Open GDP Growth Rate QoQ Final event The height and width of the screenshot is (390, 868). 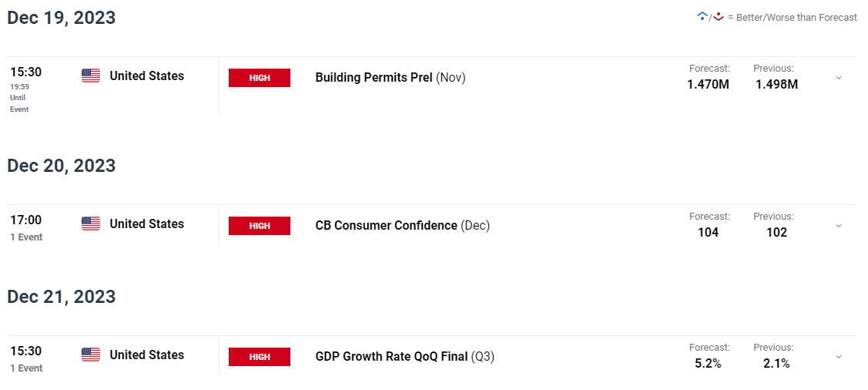pos(404,357)
